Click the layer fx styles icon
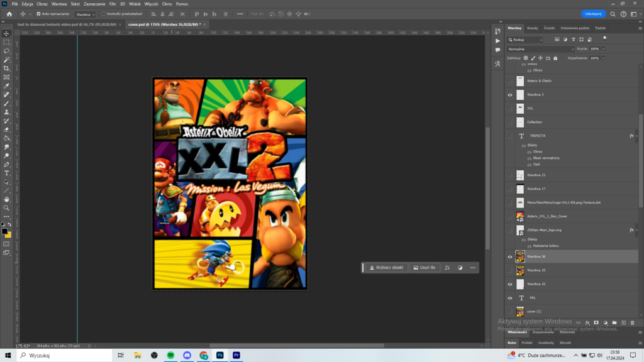The image size is (644, 362). click(587, 322)
